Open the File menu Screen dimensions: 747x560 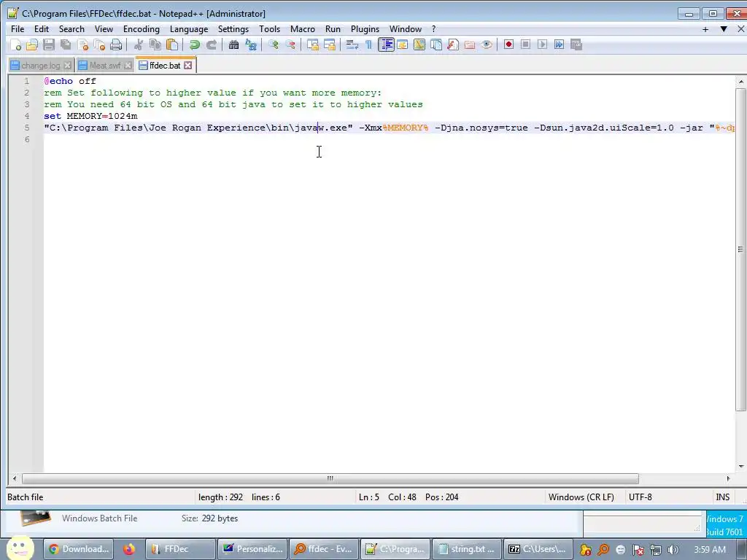tap(18, 29)
